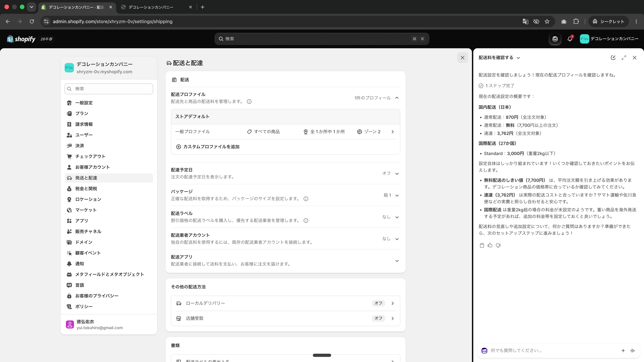
Task: Click the info icon beside パッケージ description
Action: tap(306, 199)
